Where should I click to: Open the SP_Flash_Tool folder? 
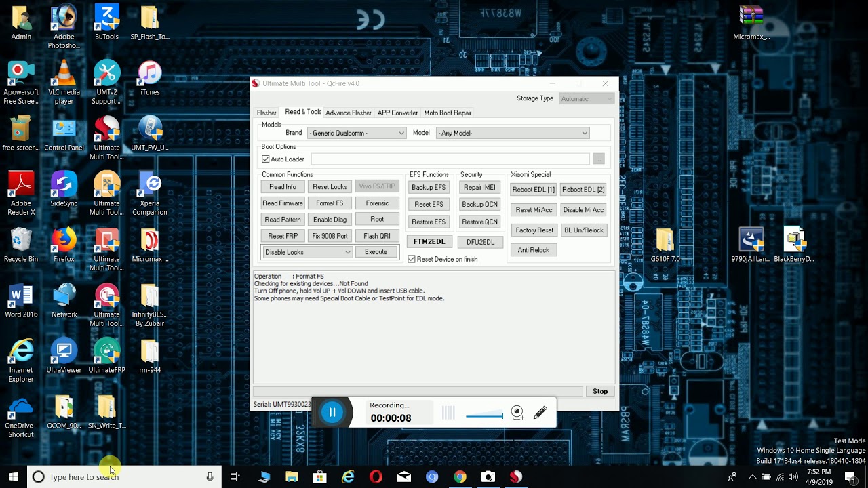point(150,22)
